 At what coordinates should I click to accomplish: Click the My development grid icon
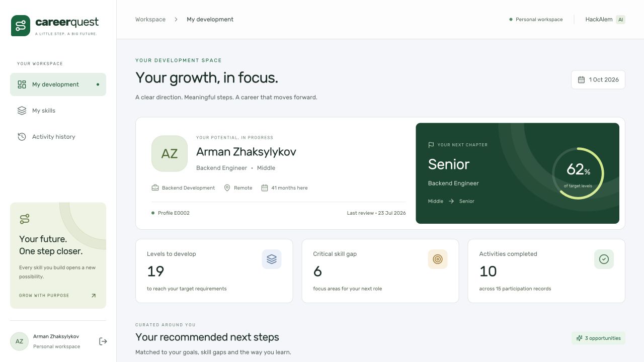(x=22, y=84)
